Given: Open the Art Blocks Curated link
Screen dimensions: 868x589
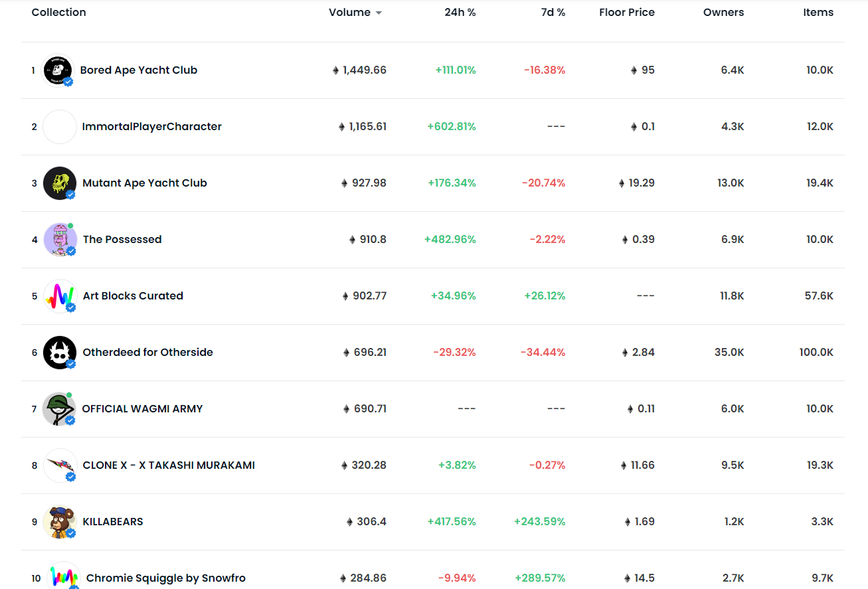Looking at the screenshot, I should click(133, 296).
